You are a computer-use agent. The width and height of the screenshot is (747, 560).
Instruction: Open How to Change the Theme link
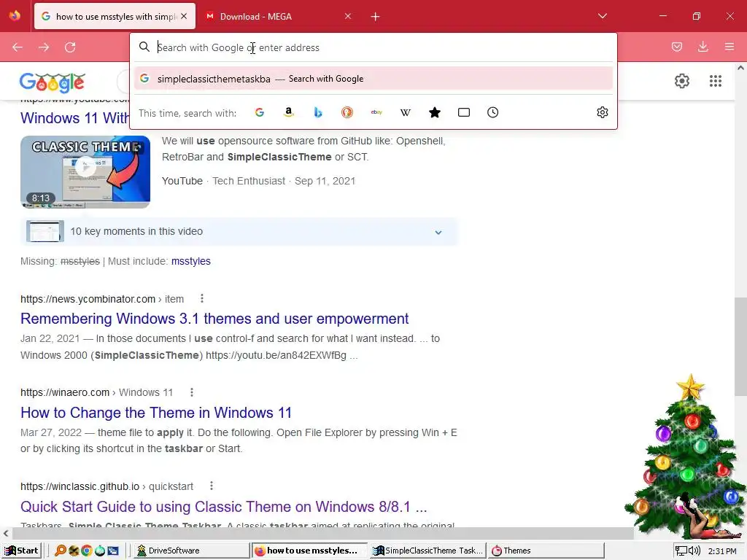coord(156,413)
